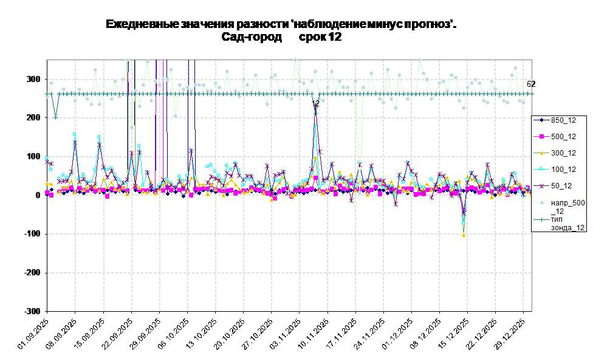Select the "срок 12" subtitle line of the chart
The image size is (593, 364).
point(283,38)
